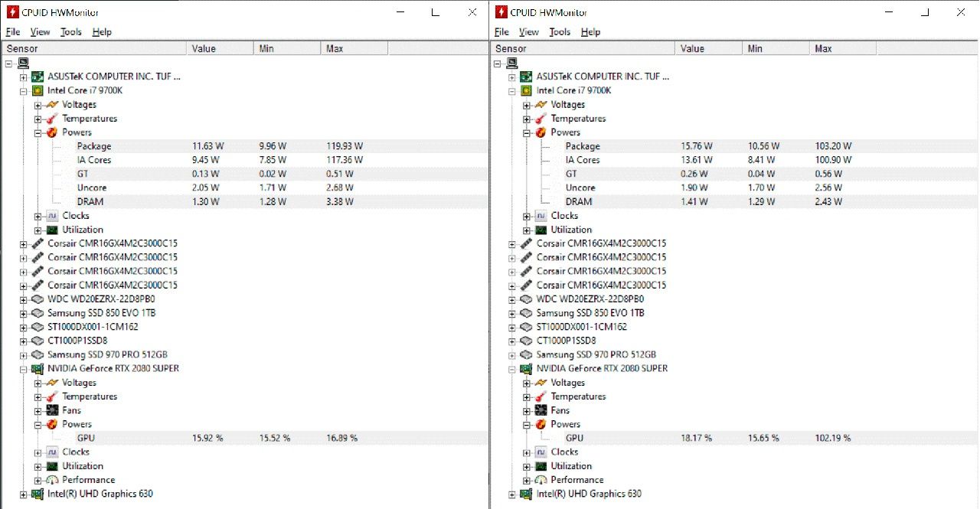Open the View menu in right window
This screenshot has width=980, height=509.
[x=528, y=32]
